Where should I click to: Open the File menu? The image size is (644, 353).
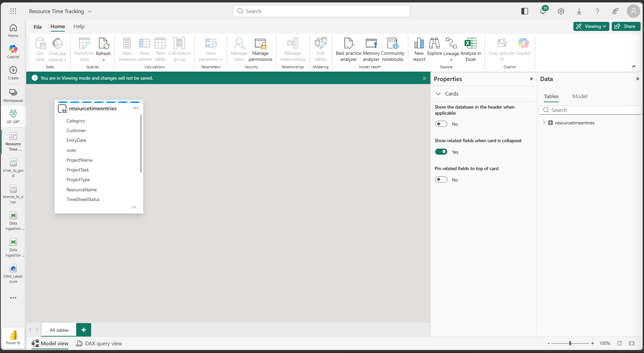click(38, 27)
